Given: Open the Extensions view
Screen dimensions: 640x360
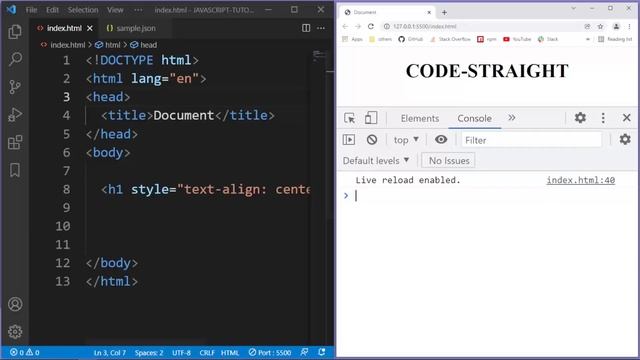Looking at the screenshot, I should [x=15, y=142].
